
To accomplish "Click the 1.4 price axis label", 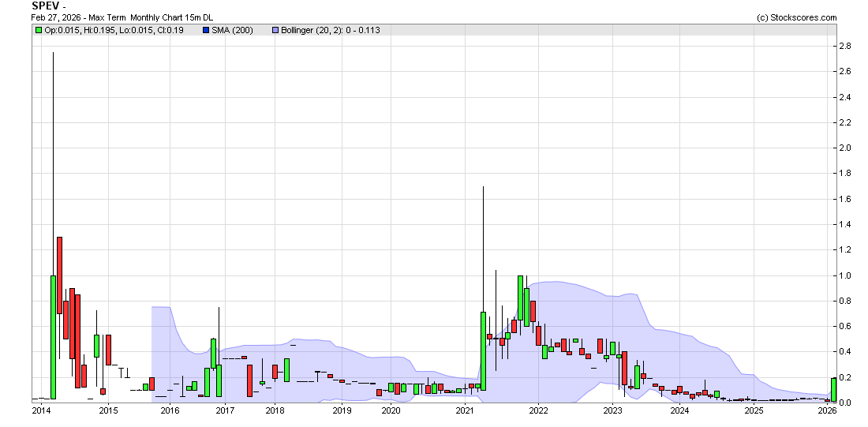I will click(845, 225).
